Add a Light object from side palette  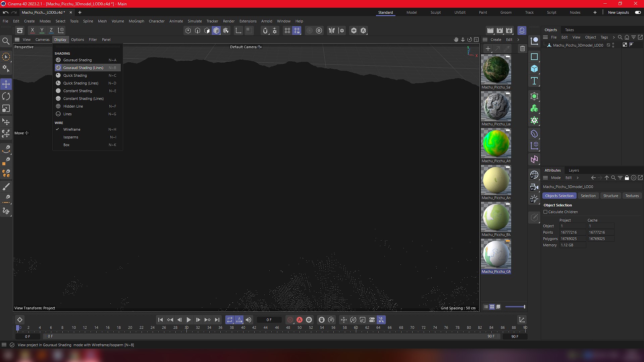pyautogui.click(x=534, y=199)
